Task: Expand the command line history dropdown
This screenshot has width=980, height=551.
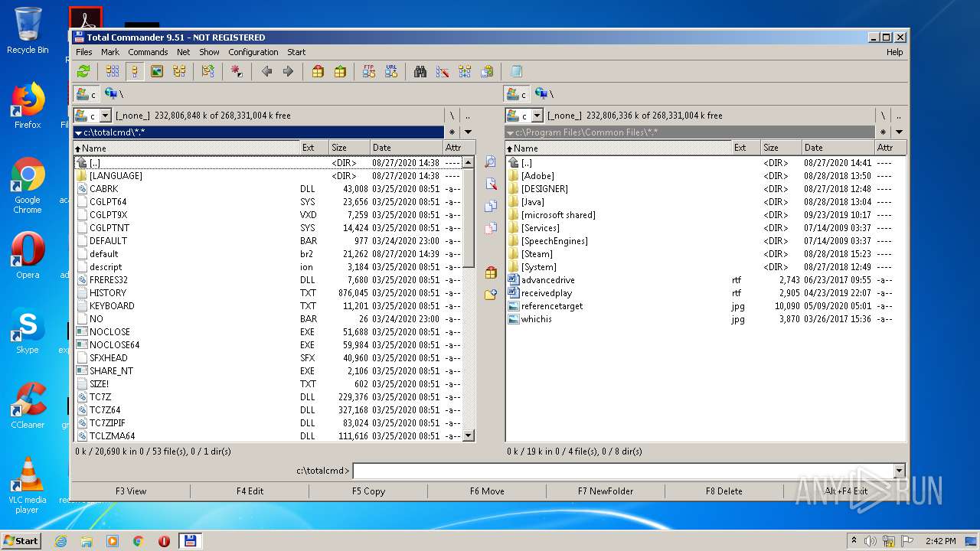Action: [x=899, y=471]
